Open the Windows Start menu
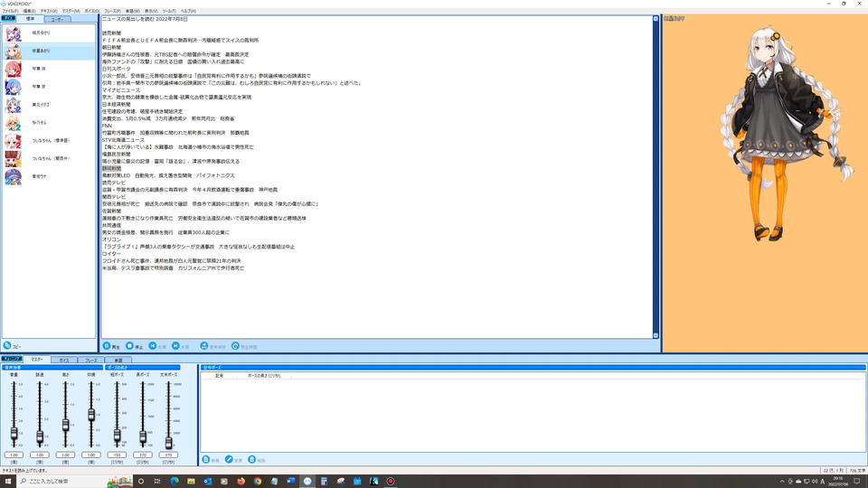Image resolution: width=868 pixels, height=488 pixels. 8,482
